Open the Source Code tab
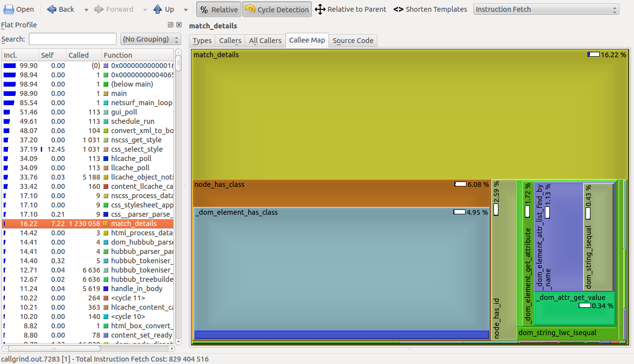The image size is (634, 364). [353, 41]
